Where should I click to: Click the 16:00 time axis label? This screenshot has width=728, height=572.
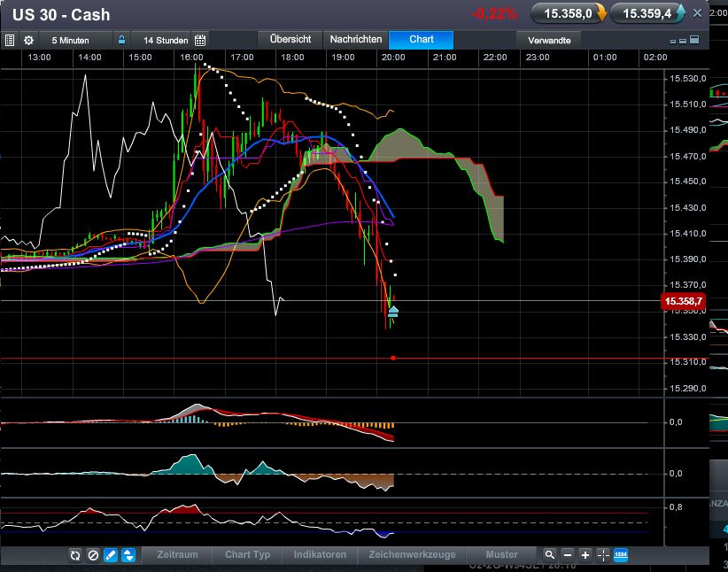click(x=191, y=57)
